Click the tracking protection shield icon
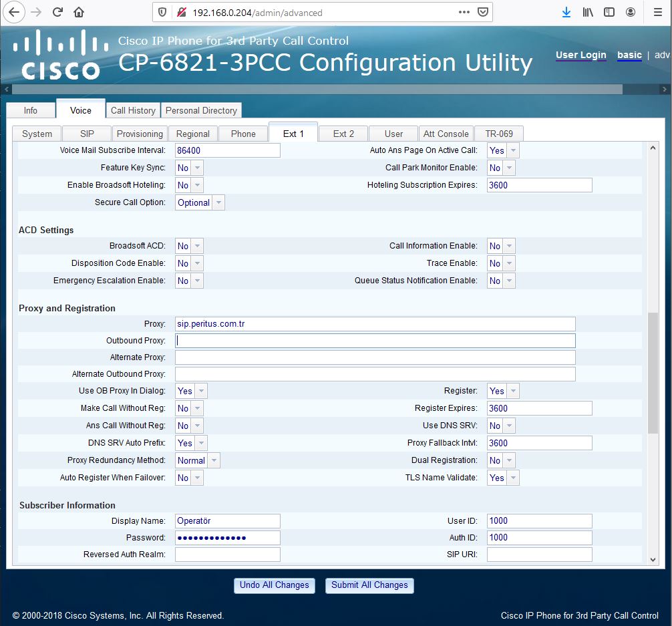The image size is (672, 626). tap(162, 13)
